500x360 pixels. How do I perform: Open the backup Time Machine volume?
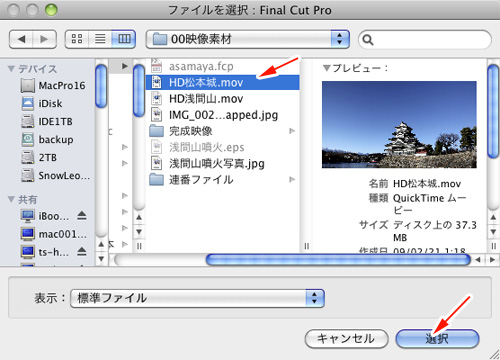(48, 140)
